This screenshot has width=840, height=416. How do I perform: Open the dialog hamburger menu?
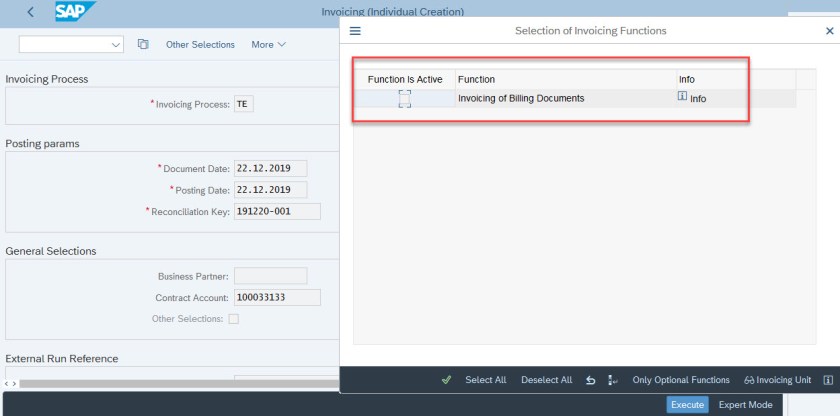pyautogui.click(x=354, y=31)
